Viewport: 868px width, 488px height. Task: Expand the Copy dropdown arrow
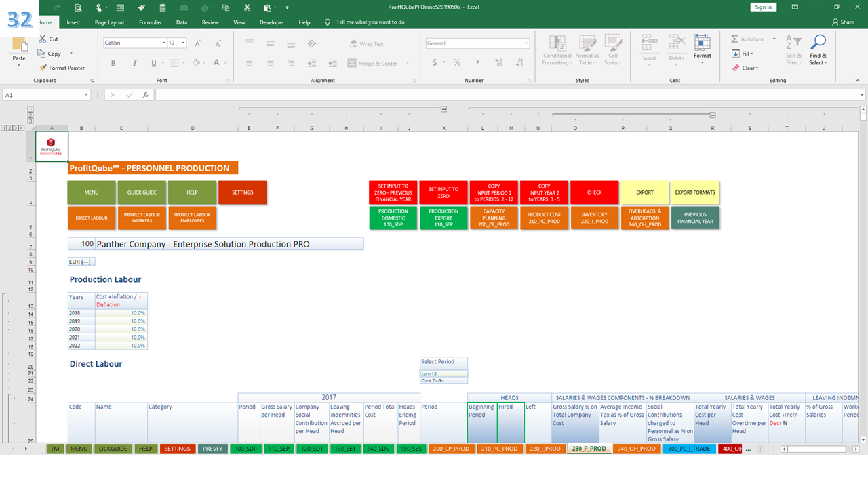pyautogui.click(x=71, y=54)
